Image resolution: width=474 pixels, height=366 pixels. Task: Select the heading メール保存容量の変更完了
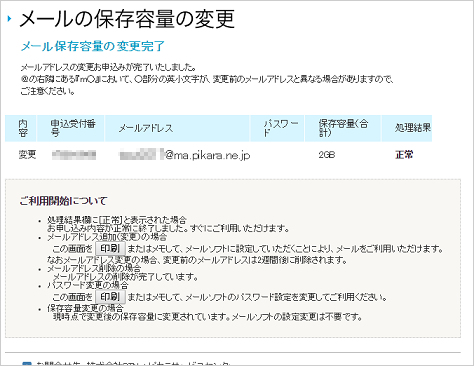pyautogui.click(x=93, y=46)
